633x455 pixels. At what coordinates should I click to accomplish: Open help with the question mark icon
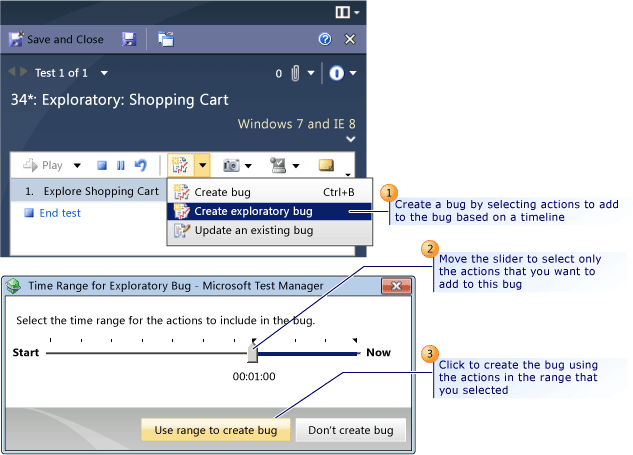[325, 39]
